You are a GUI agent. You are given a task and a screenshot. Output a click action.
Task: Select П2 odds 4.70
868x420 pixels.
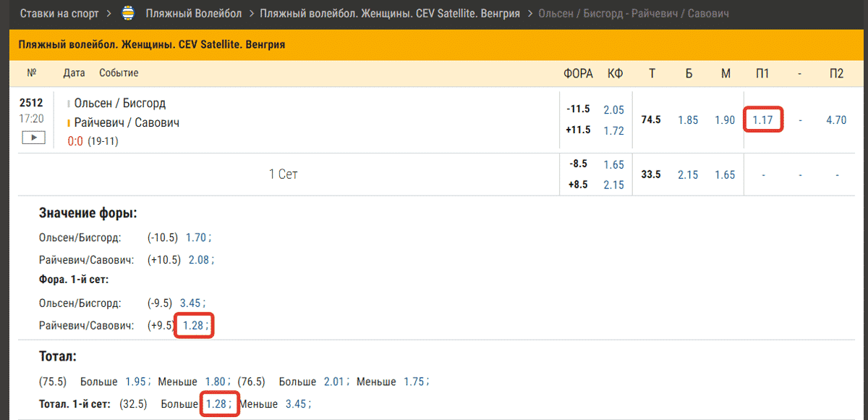tap(835, 120)
